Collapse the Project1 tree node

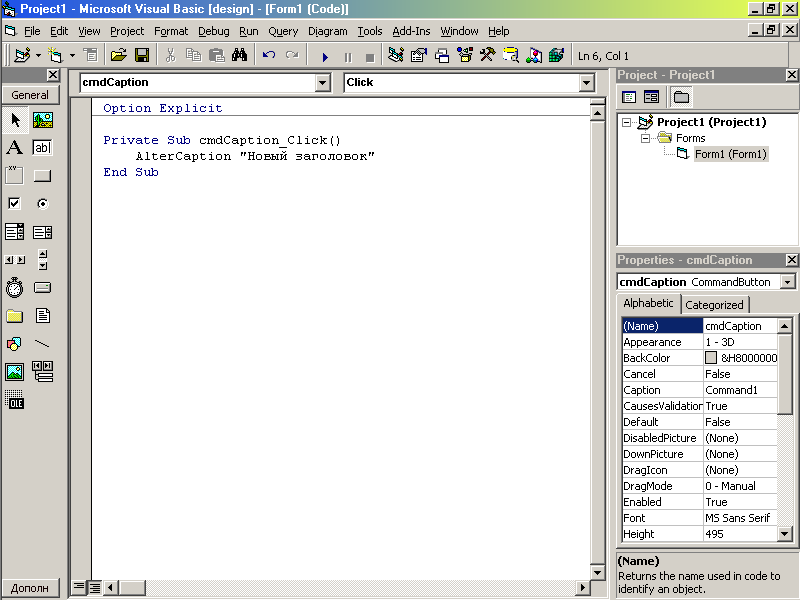point(627,122)
